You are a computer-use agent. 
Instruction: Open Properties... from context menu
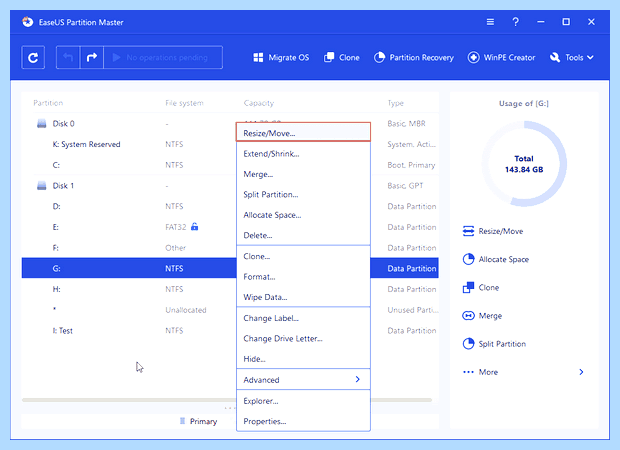click(303, 422)
